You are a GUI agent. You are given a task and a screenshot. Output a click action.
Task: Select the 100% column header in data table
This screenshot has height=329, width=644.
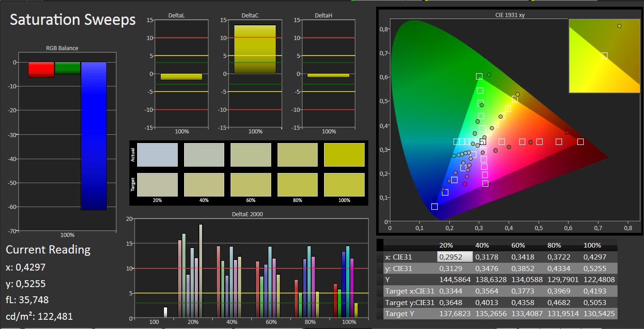point(592,245)
